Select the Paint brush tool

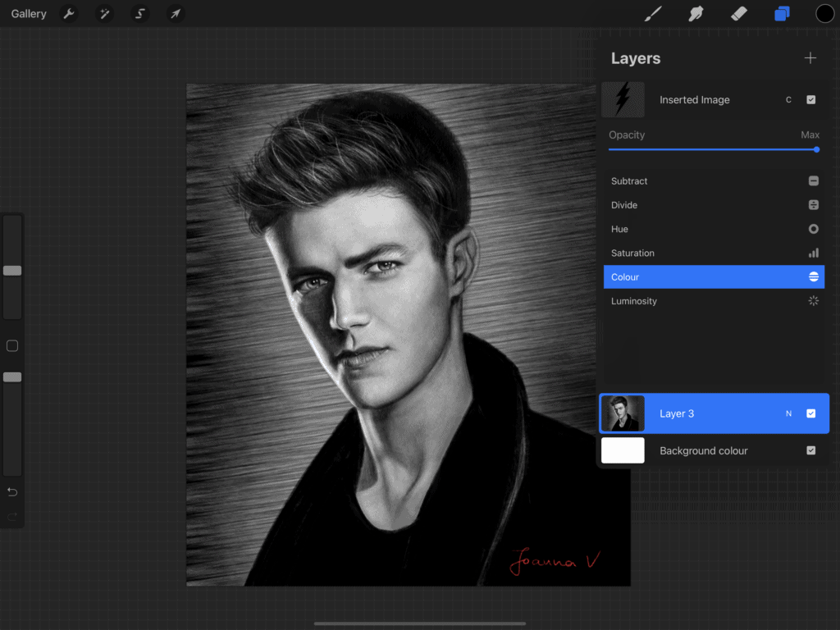point(653,14)
